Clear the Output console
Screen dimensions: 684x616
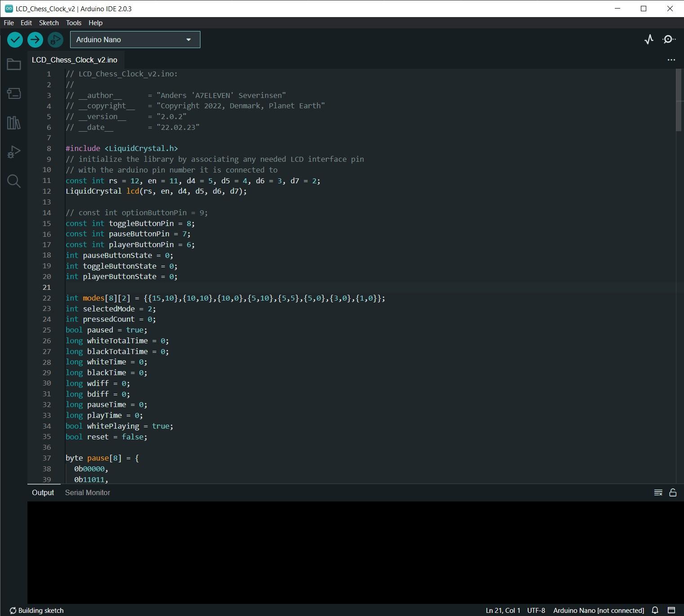pos(657,492)
